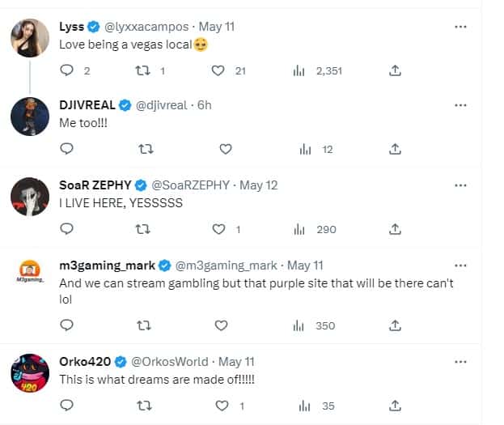Like the tweet by Lyss
Screen dimensions: 504x425
(218, 70)
